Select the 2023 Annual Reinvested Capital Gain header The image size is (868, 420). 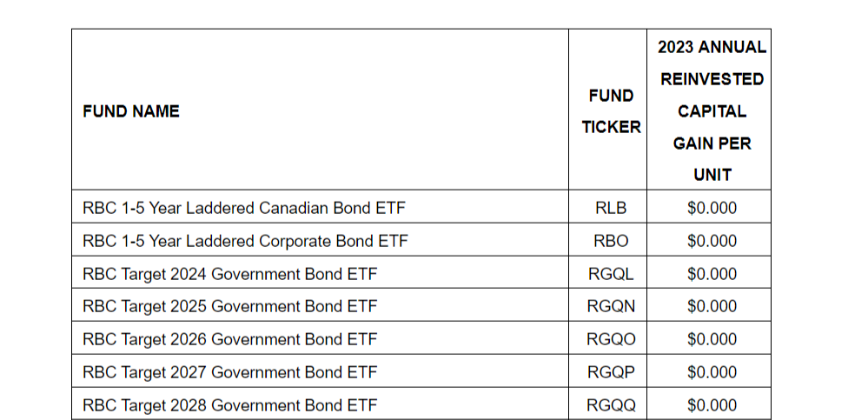(x=712, y=110)
